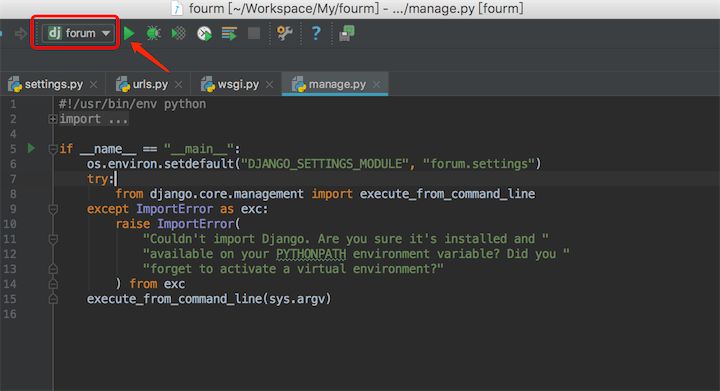The width and height of the screenshot is (720, 391).
Task: Collapse the except block fold marker at line 9
Action: coord(53,209)
